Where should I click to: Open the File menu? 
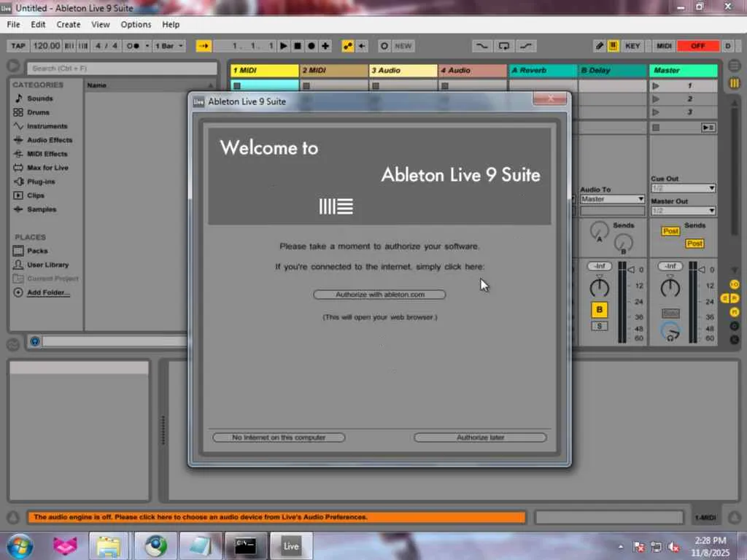point(13,24)
